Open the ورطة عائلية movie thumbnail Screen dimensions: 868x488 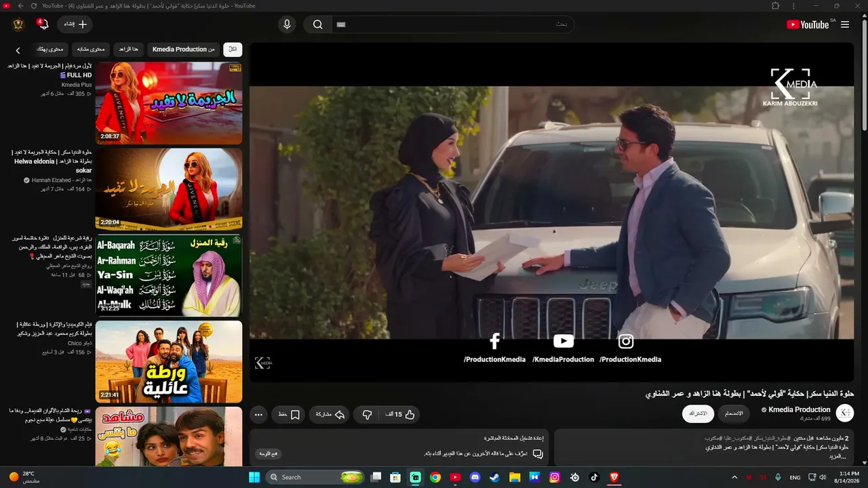[x=169, y=361]
